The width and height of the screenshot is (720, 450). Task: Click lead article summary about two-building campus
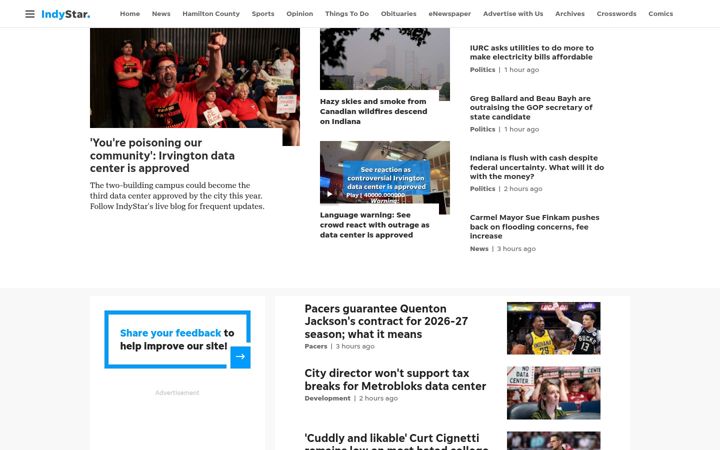[177, 196]
